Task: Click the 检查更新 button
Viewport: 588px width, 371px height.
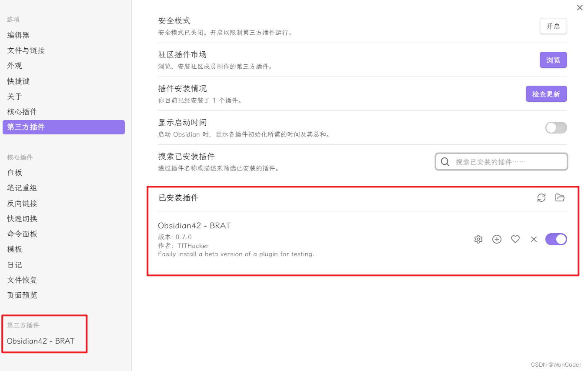Action: tap(546, 94)
